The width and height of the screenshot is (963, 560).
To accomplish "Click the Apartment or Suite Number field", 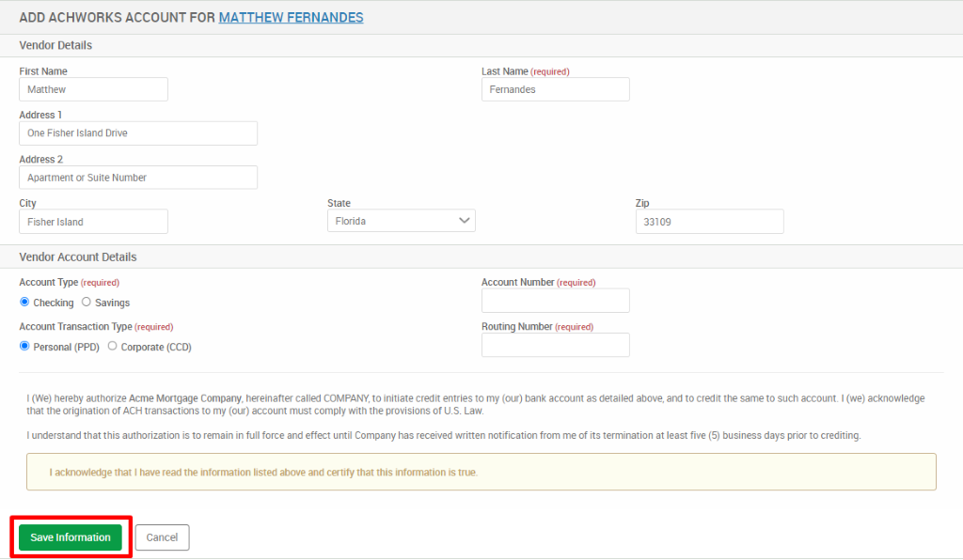I will (x=137, y=177).
